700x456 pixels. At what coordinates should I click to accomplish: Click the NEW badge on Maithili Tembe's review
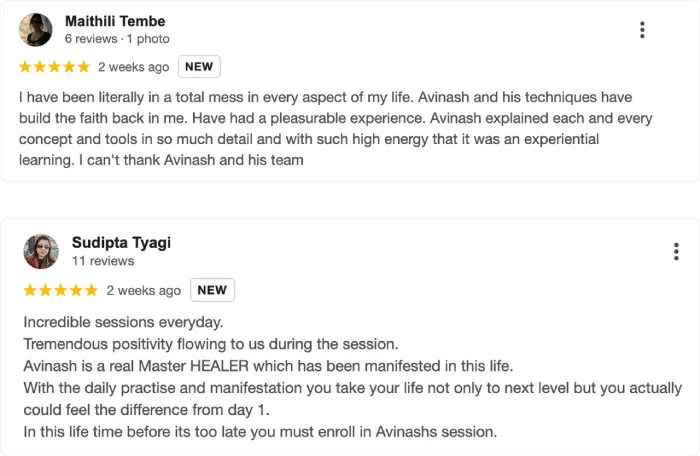coord(199,67)
